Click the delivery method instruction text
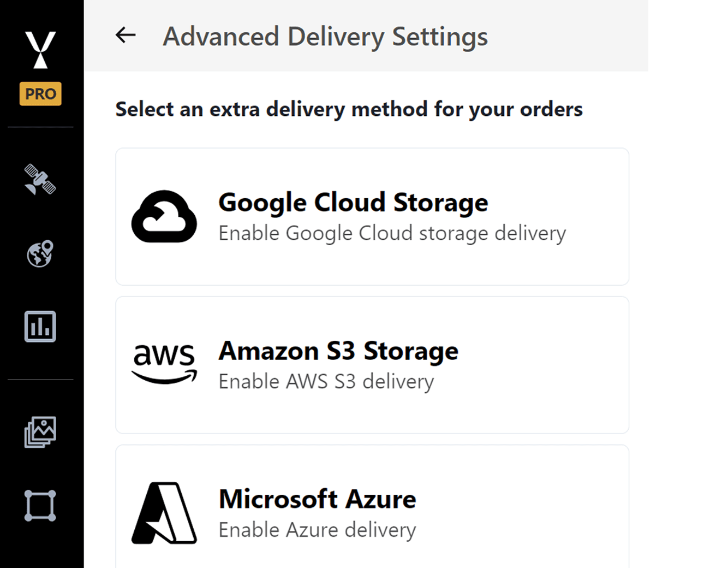 (349, 109)
